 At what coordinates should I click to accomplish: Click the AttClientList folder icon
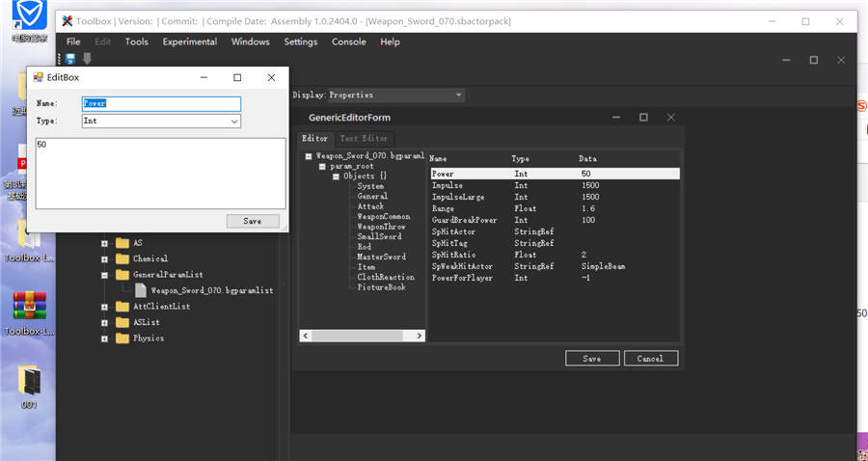point(122,306)
